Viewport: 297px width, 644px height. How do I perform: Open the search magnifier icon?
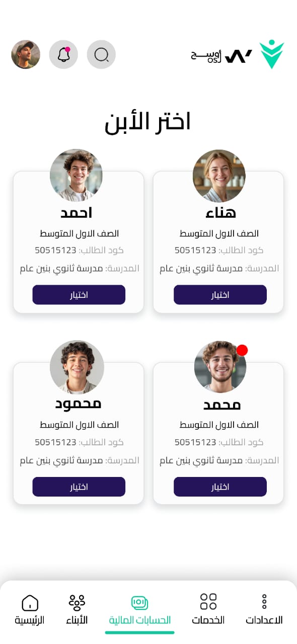click(101, 54)
